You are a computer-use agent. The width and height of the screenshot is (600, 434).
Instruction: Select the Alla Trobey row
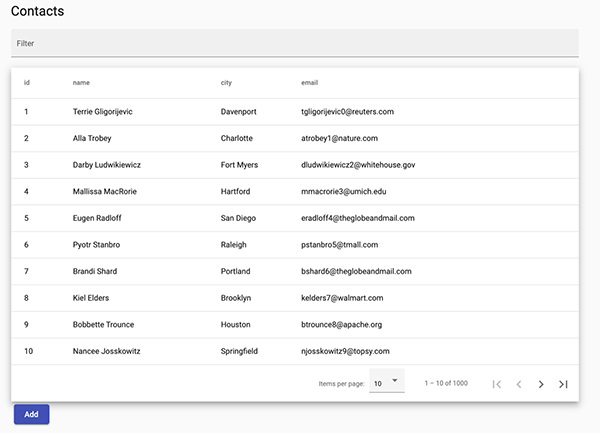(295, 138)
